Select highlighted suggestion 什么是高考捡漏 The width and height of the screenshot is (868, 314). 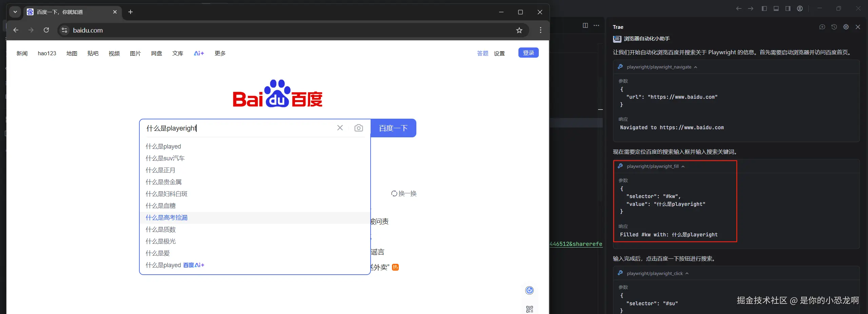pos(255,218)
